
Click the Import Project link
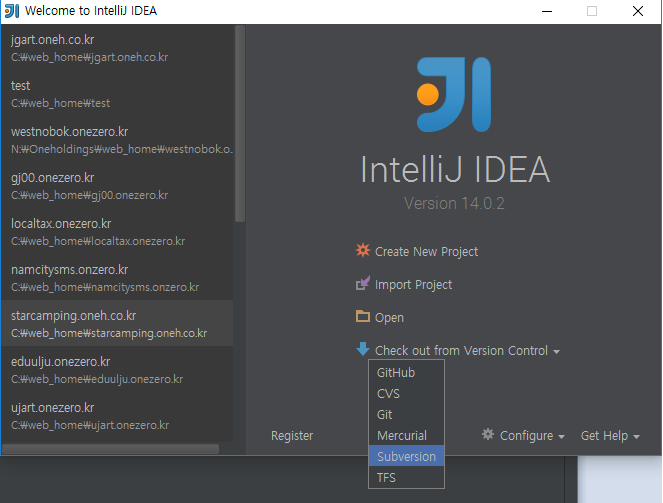click(414, 285)
